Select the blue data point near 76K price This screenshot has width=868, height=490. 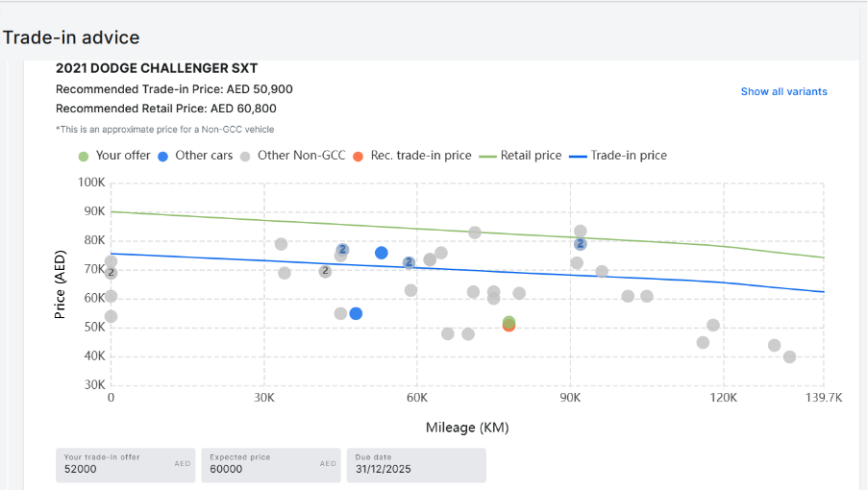coord(382,253)
